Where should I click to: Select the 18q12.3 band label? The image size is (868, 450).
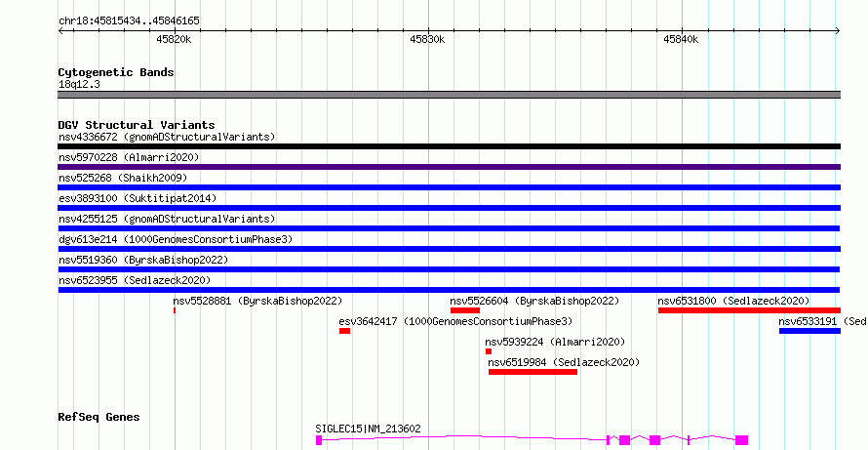coord(79,85)
